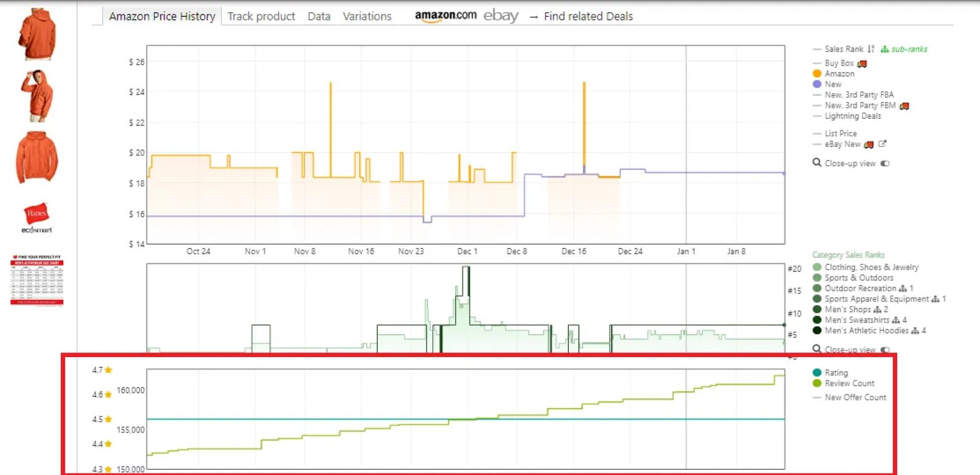Click the sub-ranks icon beside Sales Rank
This screenshot has height=475, width=980.
point(885,49)
